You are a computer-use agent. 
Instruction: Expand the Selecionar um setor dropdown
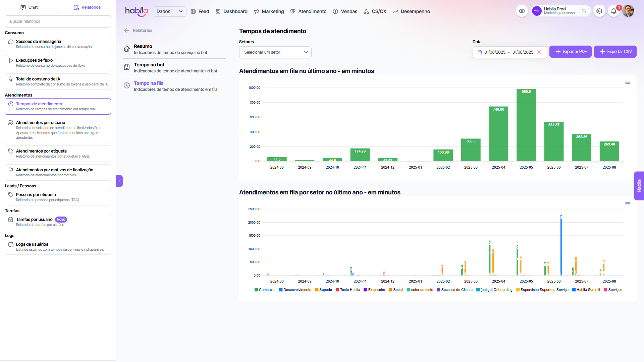[x=275, y=52]
